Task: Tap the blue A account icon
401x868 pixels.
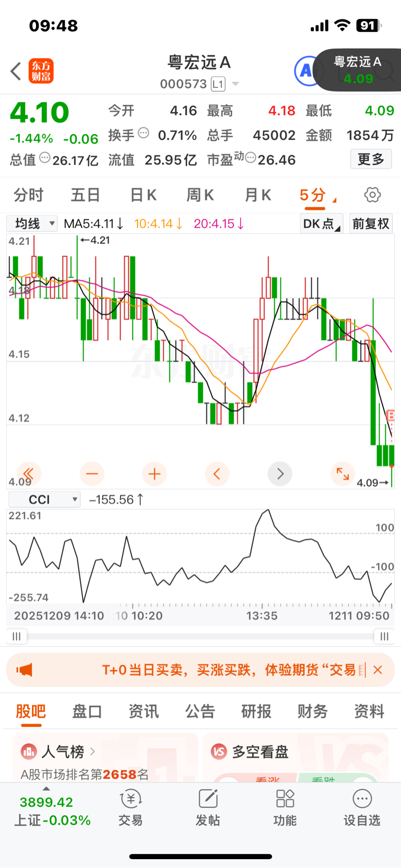Action: (x=306, y=71)
